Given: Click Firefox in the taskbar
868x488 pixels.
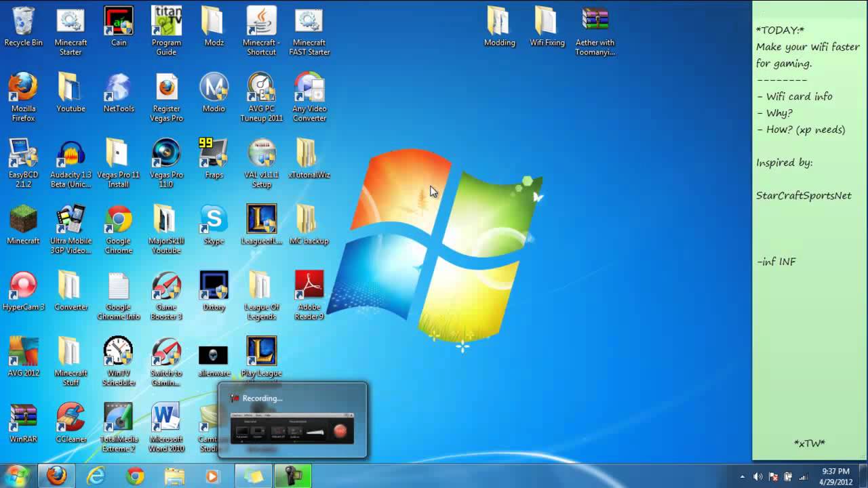Looking at the screenshot, I should pos(56,476).
